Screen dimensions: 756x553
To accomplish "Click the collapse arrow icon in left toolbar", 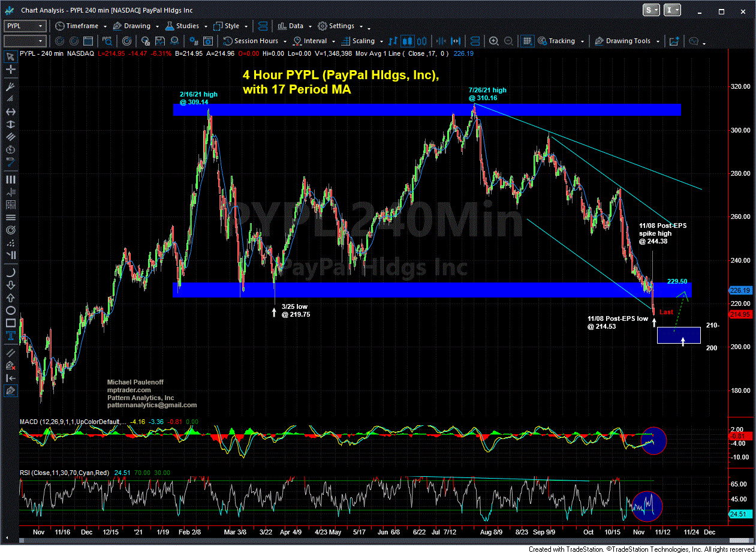I will [11, 377].
